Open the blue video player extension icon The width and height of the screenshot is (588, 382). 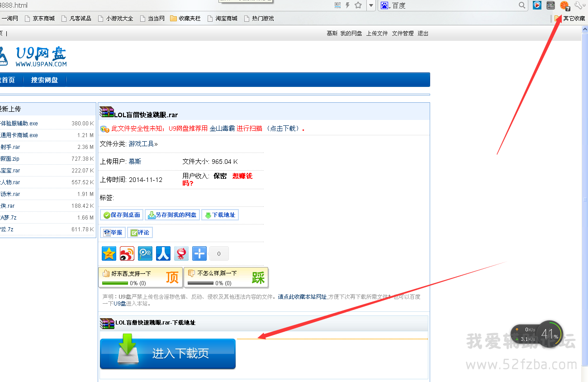[537, 5]
